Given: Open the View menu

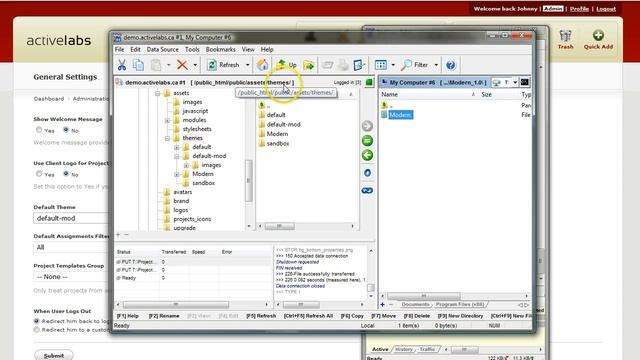Looking at the screenshot, I should pos(248,49).
